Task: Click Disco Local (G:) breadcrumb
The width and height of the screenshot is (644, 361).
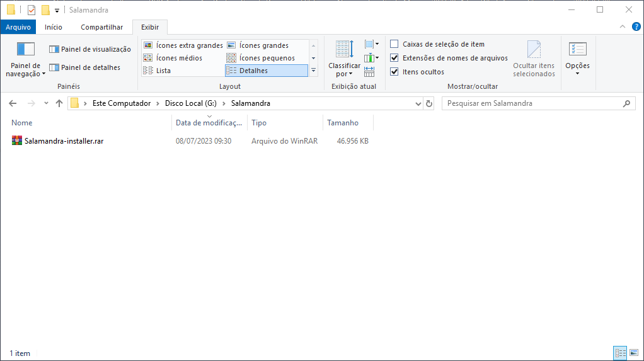Action: [x=191, y=103]
